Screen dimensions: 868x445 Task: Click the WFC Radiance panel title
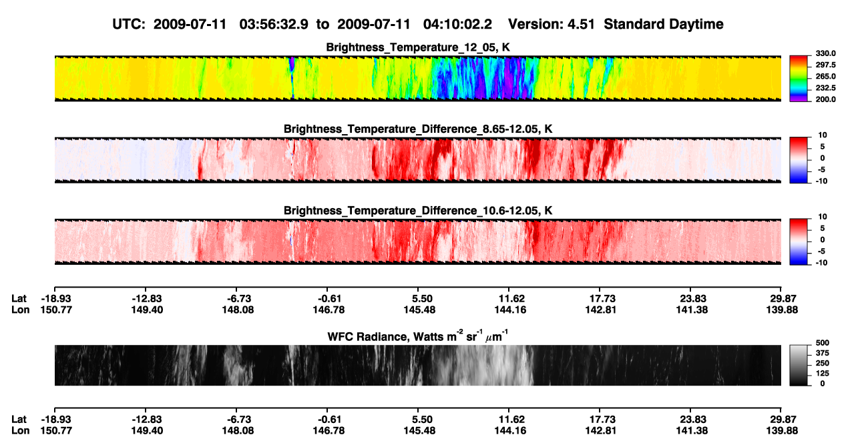[419, 336]
